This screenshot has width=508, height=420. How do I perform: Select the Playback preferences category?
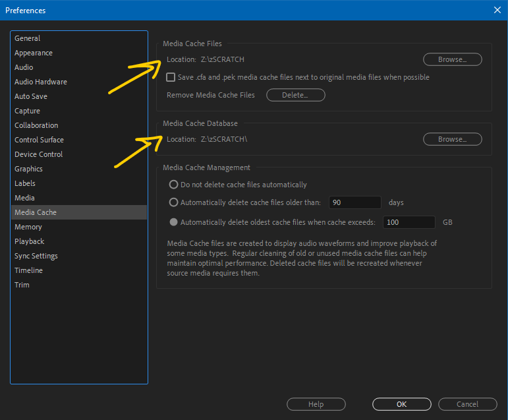pos(30,241)
